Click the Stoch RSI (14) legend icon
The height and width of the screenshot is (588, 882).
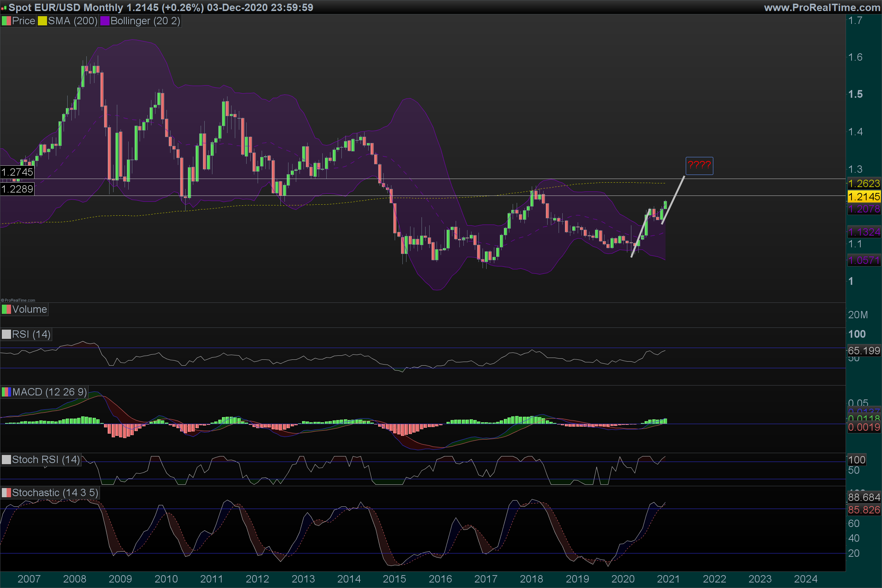click(x=6, y=459)
